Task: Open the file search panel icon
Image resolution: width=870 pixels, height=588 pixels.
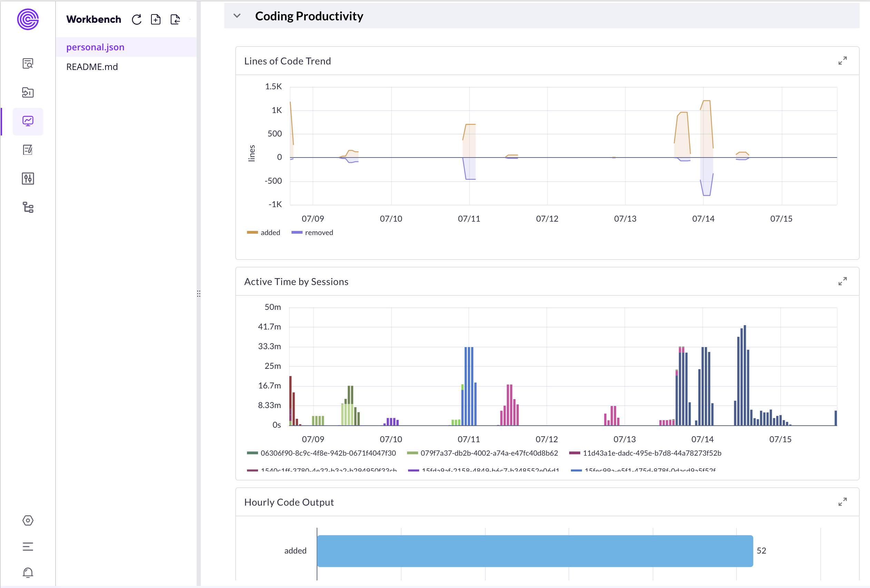Action: point(28,63)
